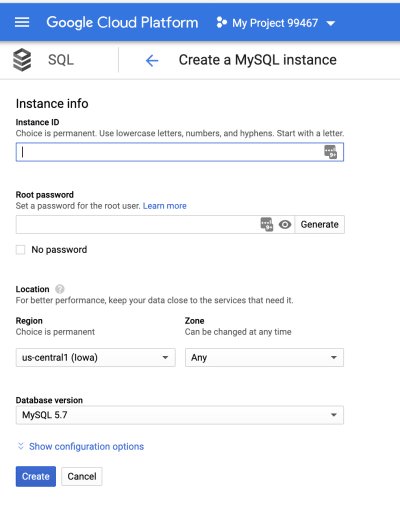The width and height of the screenshot is (400, 508).
Task: Click the Create button
Action: coord(36,476)
